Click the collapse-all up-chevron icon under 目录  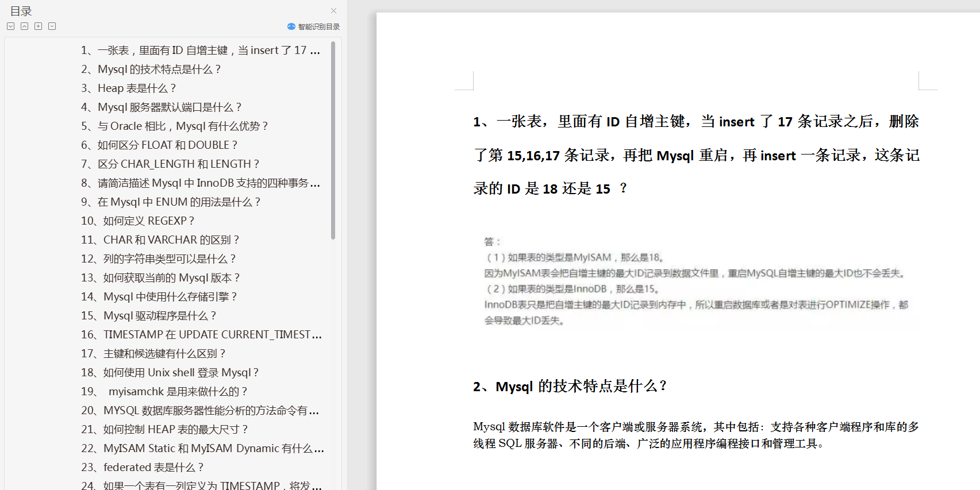point(25,26)
